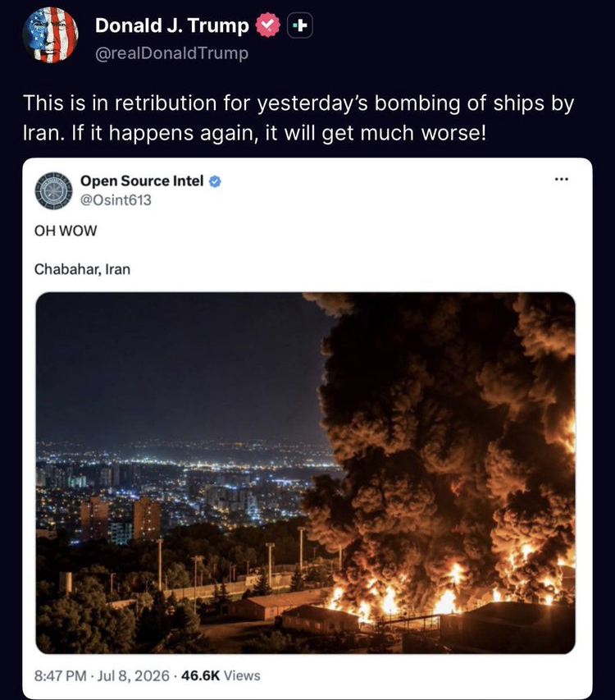Open the @realDonaldTrump handle
615x700 pixels.
click(x=171, y=53)
